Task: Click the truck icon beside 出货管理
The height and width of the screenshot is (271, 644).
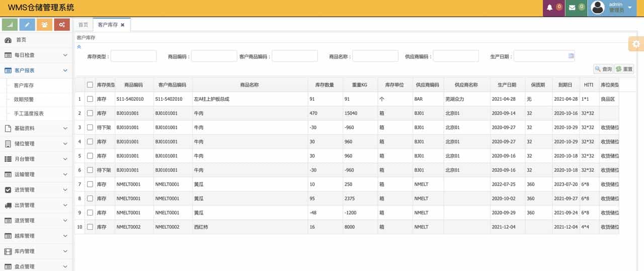Action: 8,205
